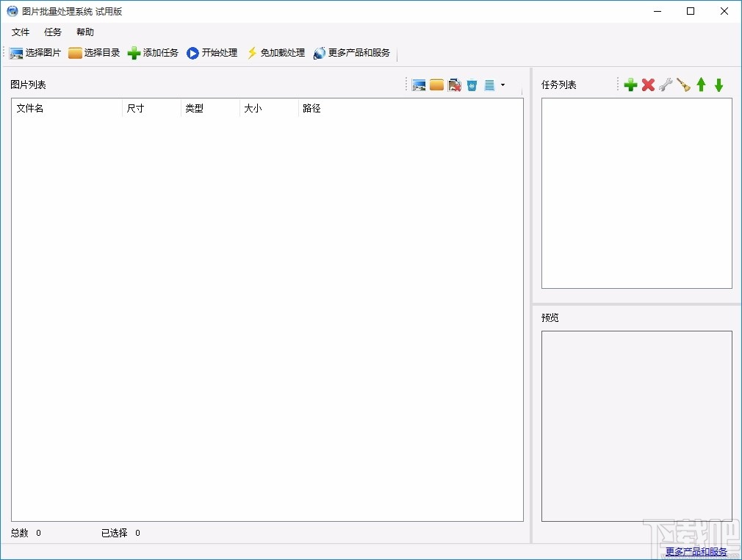The image size is (742, 560).
Task: Clear all tasks using the broom icon
Action: click(683, 85)
